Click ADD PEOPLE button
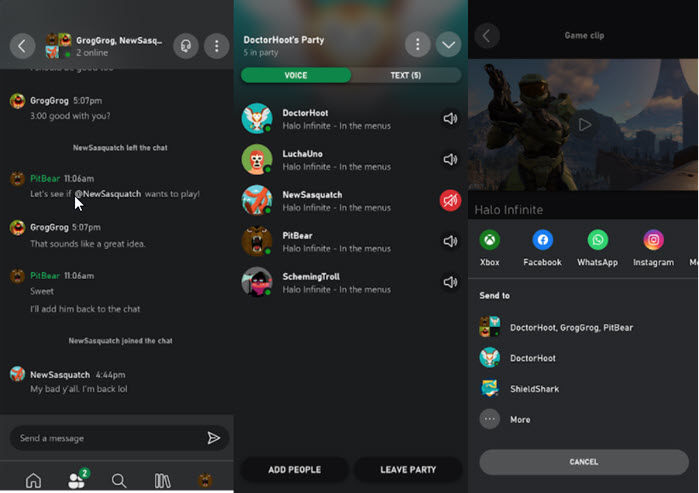This screenshot has height=493, width=699. pyautogui.click(x=295, y=469)
